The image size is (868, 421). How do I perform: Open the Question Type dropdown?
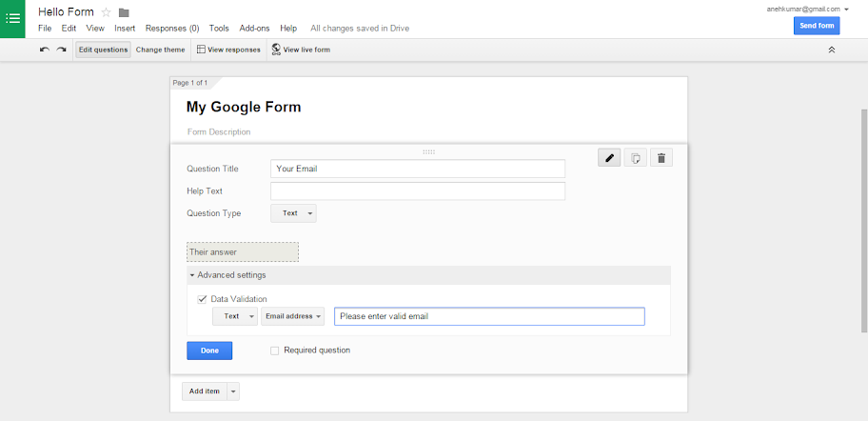click(293, 213)
